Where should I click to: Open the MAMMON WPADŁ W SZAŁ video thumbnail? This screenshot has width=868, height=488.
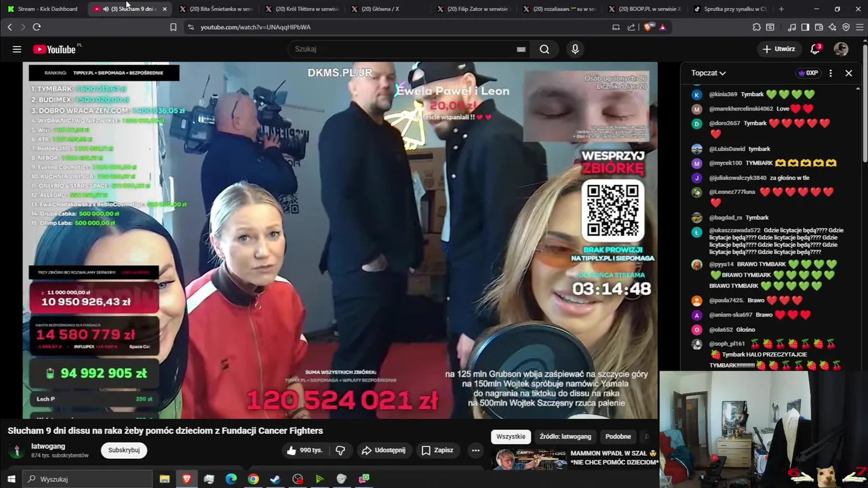(x=529, y=459)
